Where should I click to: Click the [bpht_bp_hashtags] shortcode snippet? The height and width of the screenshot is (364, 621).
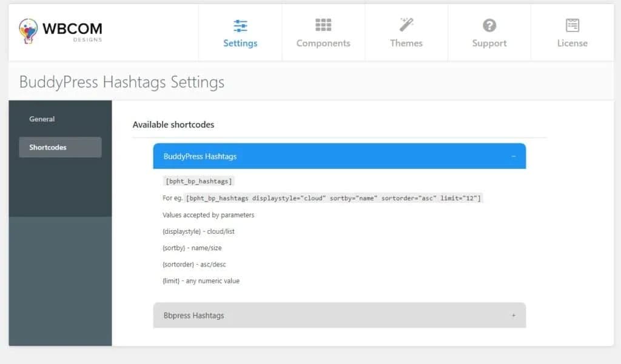(199, 181)
